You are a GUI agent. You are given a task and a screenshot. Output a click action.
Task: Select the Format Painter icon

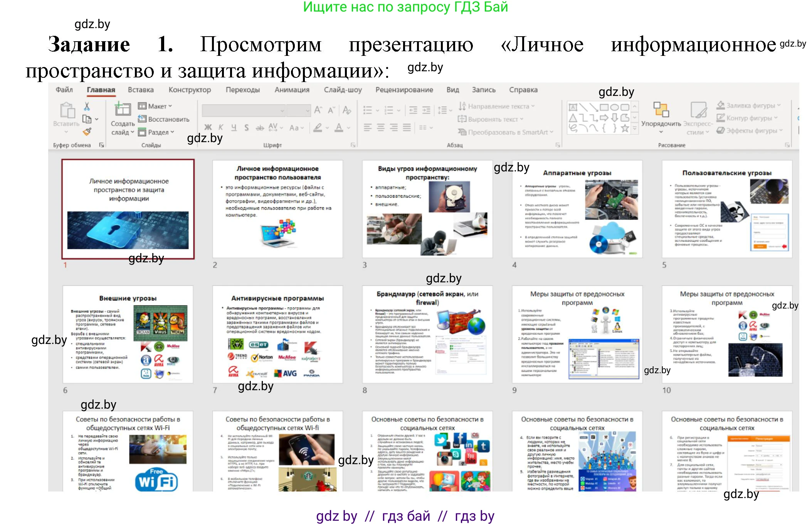click(87, 131)
